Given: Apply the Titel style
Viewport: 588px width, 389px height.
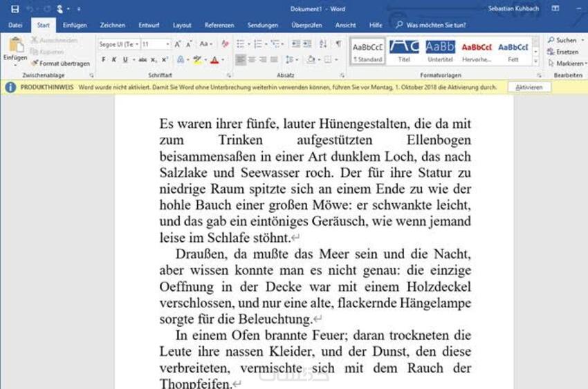Looking at the screenshot, I should click(404, 51).
